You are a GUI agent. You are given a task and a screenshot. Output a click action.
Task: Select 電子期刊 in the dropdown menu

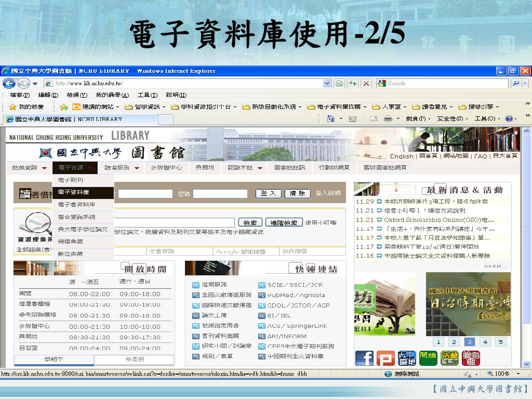click(x=83, y=180)
